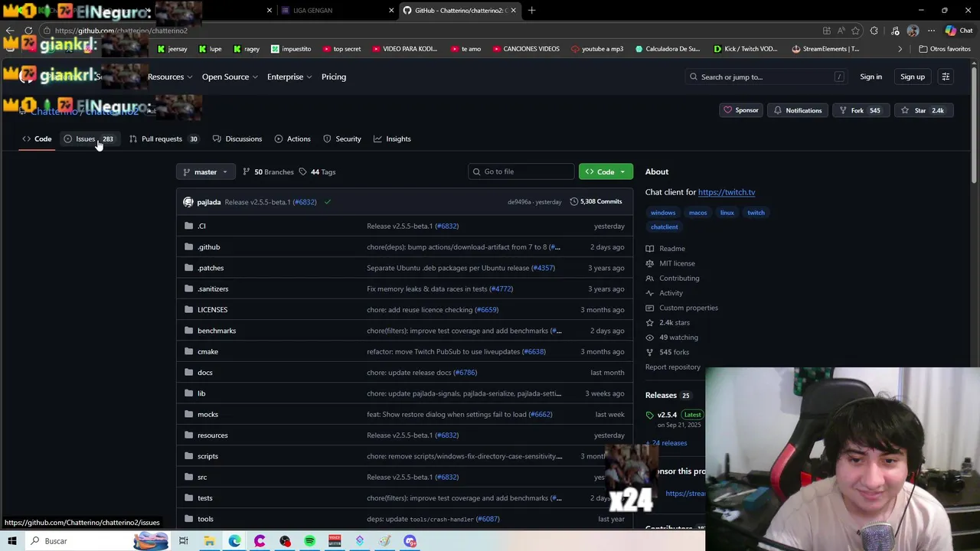Open the tools folder
980x551 pixels.
(x=205, y=519)
